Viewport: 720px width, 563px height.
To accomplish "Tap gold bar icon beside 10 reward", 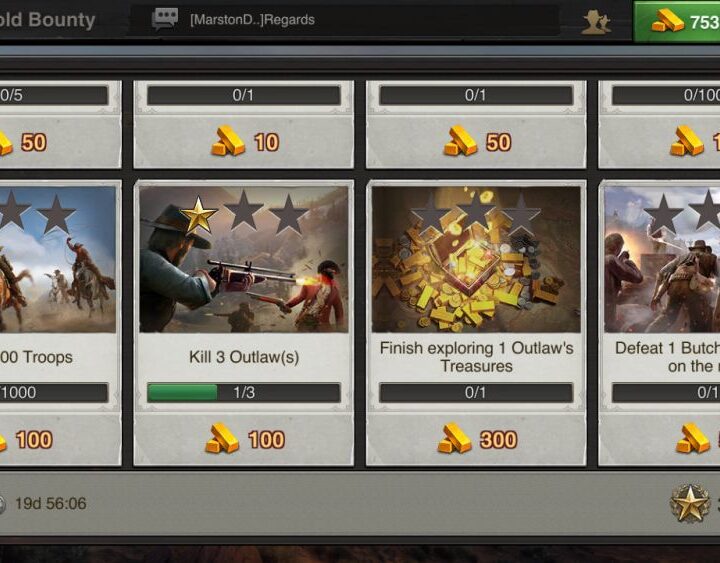I will click(x=228, y=141).
